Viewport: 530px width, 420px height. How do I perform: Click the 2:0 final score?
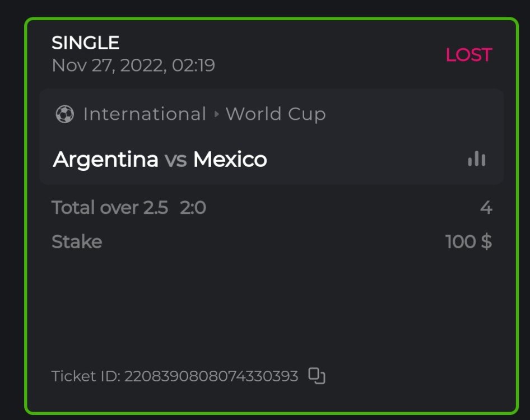(193, 208)
